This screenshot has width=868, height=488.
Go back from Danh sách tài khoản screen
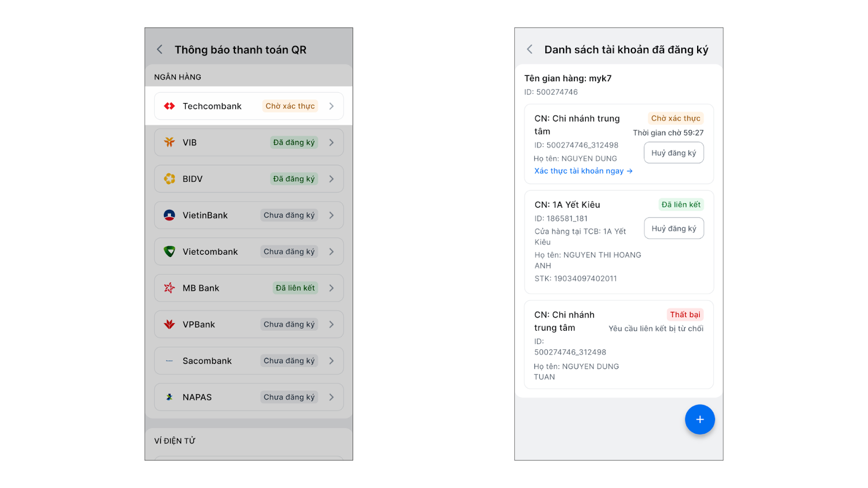pyautogui.click(x=529, y=49)
